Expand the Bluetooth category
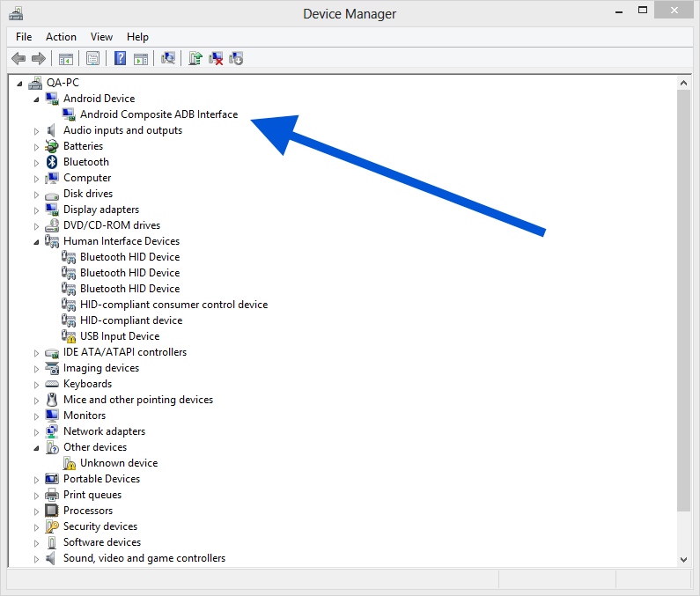 click(36, 163)
